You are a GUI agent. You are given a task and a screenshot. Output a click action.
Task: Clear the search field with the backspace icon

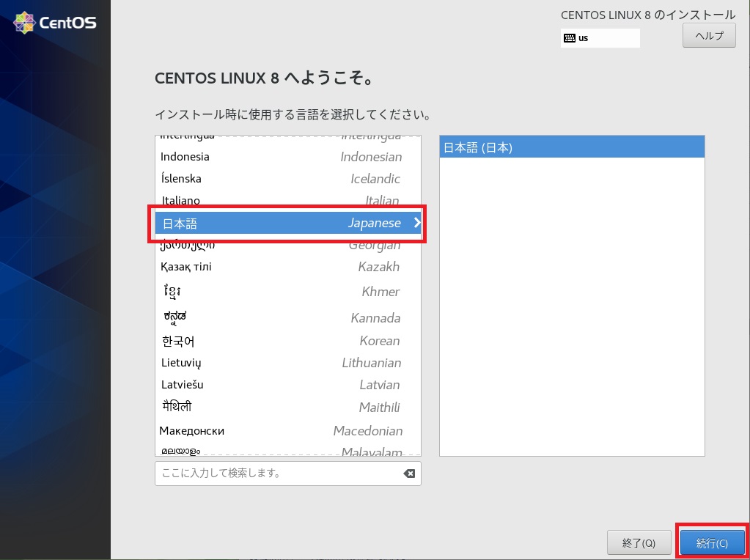pos(409,474)
